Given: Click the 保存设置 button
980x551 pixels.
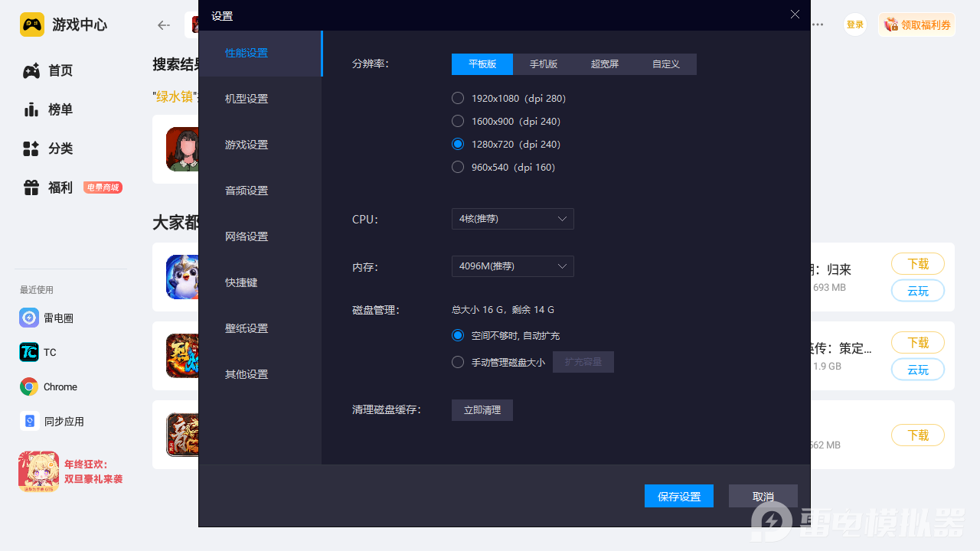Looking at the screenshot, I should pyautogui.click(x=679, y=496).
